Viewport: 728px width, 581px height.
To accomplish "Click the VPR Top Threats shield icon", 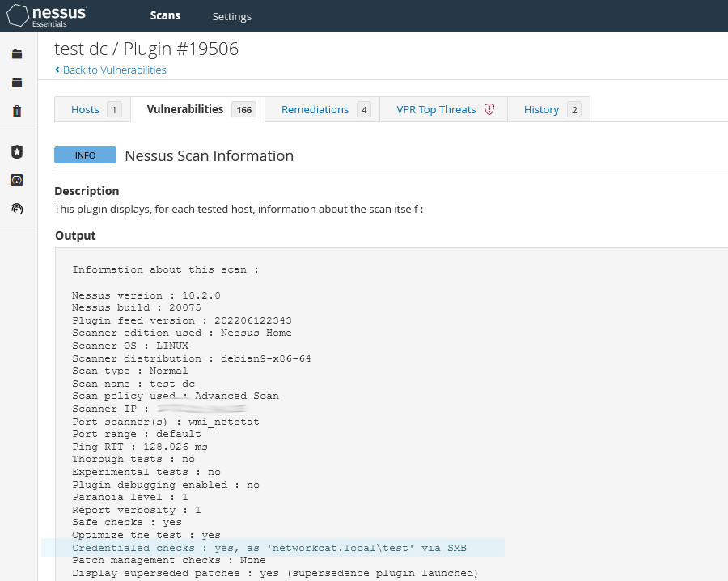I will pyautogui.click(x=489, y=109).
